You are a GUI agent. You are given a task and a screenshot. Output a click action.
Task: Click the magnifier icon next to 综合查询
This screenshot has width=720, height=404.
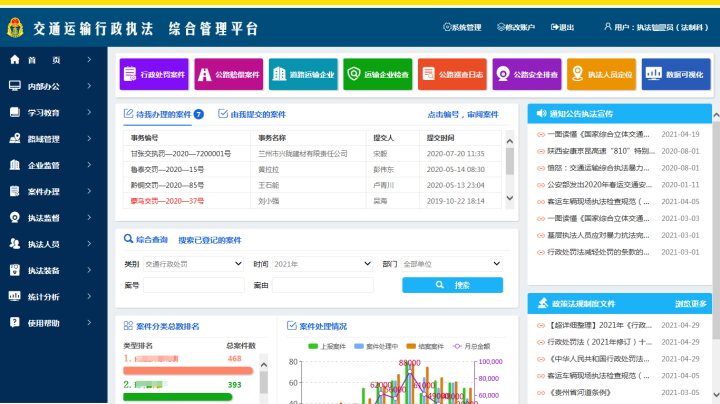tap(128, 239)
